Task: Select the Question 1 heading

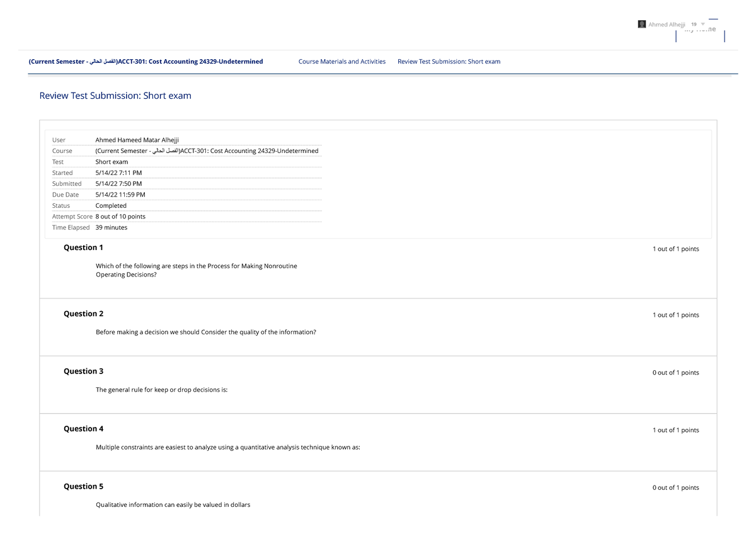Action: (83, 247)
